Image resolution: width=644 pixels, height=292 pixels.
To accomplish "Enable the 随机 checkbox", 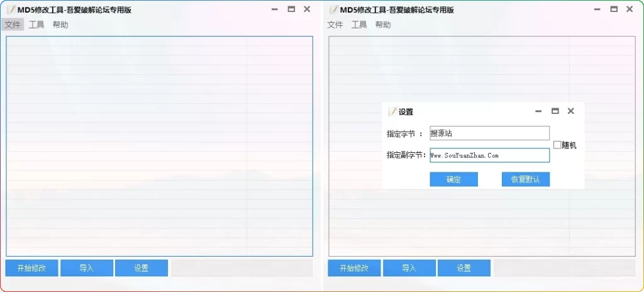I will pyautogui.click(x=557, y=145).
